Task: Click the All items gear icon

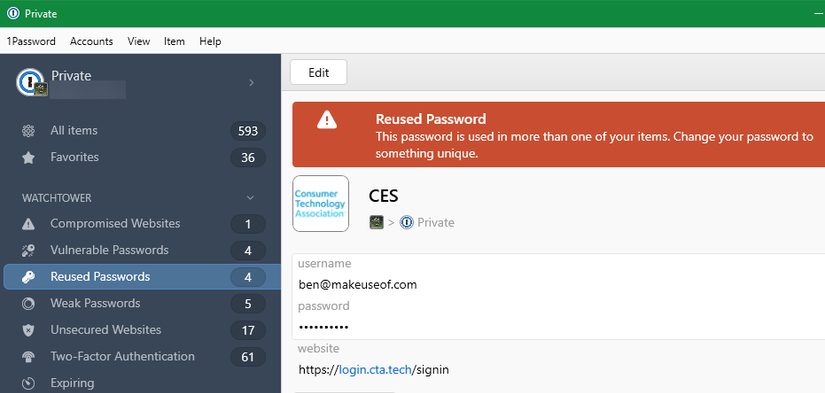Action: coord(28,130)
